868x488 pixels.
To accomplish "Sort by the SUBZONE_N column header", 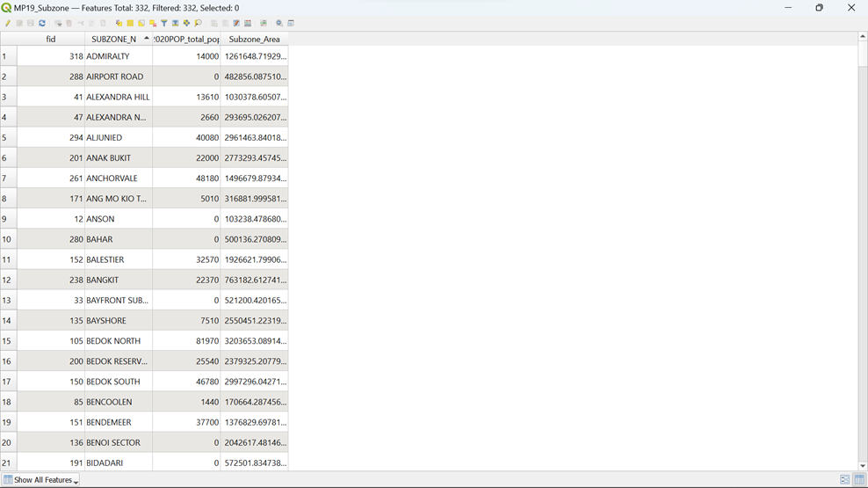I will click(114, 39).
